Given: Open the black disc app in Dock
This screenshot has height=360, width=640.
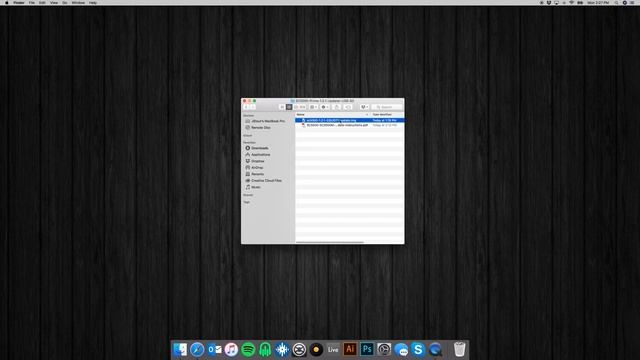Looking at the screenshot, I should pos(316,350).
